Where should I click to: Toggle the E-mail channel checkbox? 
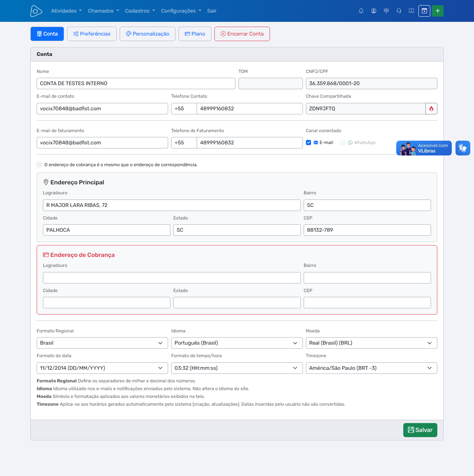pos(308,143)
